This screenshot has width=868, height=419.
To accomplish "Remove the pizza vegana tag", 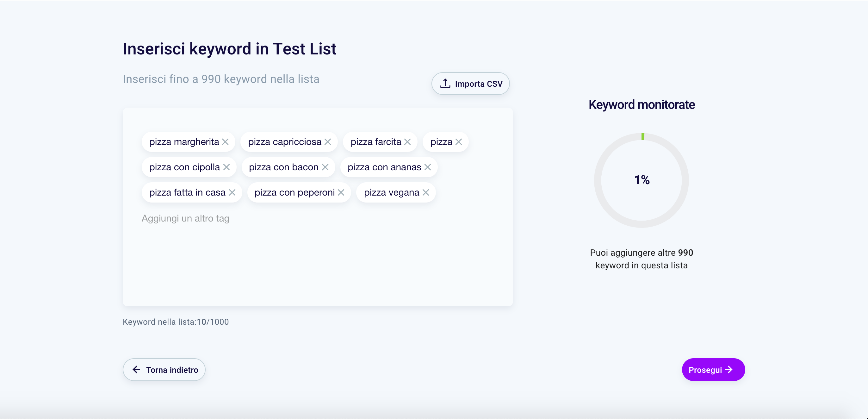I will point(425,192).
